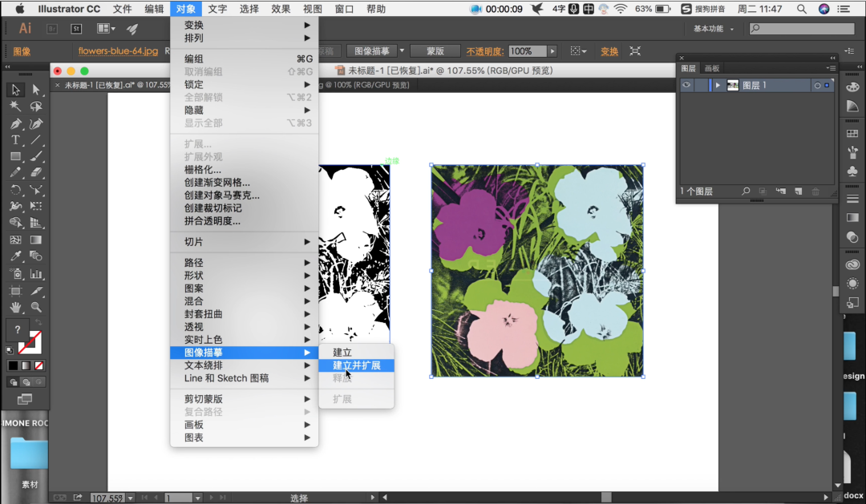Expand 图层 1 disclosure triangle
Viewport: 866px width, 504px height.
[x=718, y=86]
